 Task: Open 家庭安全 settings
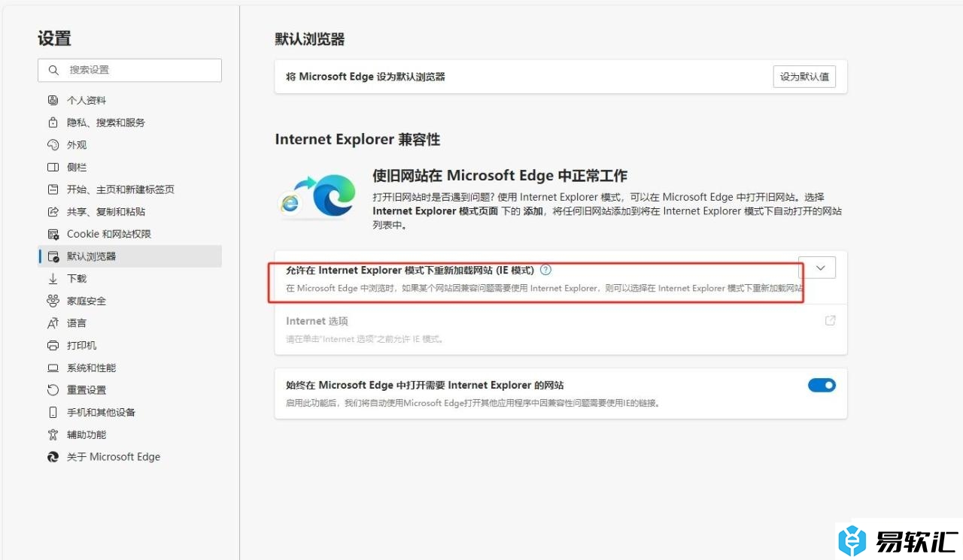coord(129,301)
